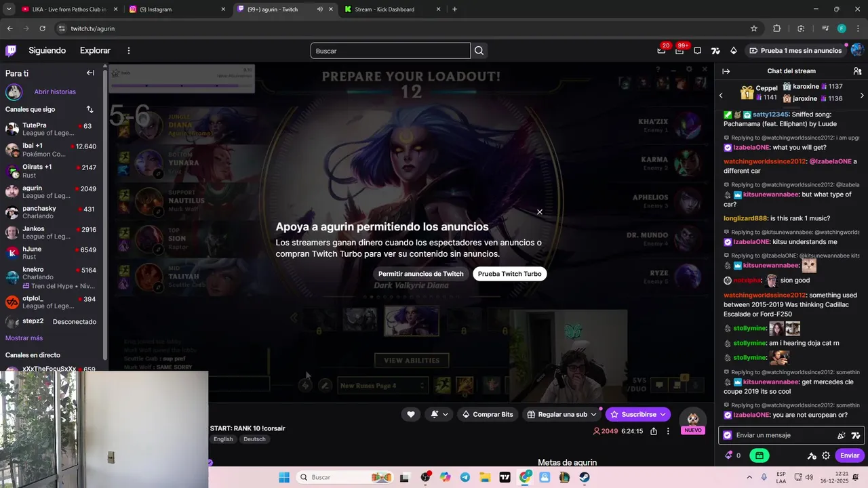Show the previous gifters in chat leaderboard
The height and width of the screenshot is (488, 868).
click(x=721, y=96)
